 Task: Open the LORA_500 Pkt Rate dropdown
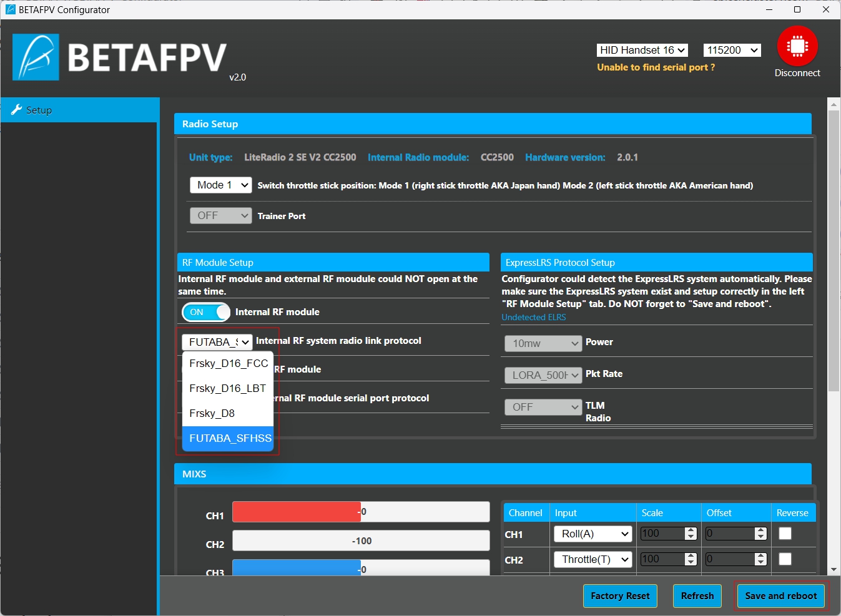(x=543, y=375)
